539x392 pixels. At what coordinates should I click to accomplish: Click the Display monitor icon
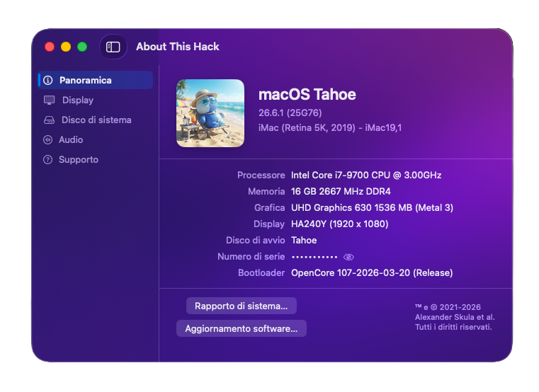coord(49,100)
